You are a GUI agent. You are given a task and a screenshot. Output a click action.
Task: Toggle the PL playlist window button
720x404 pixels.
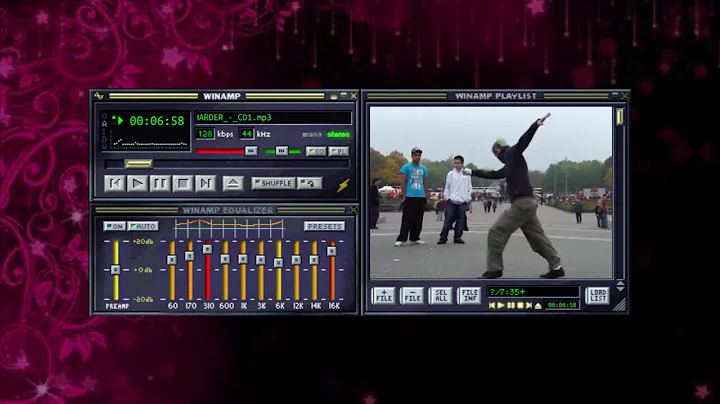(x=339, y=151)
